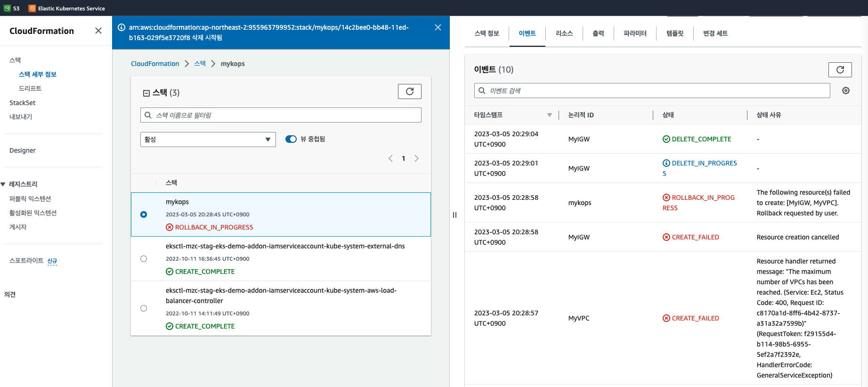
Task: Open the Elastic Kubernetes Service shortcut
Action: [x=66, y=8]
